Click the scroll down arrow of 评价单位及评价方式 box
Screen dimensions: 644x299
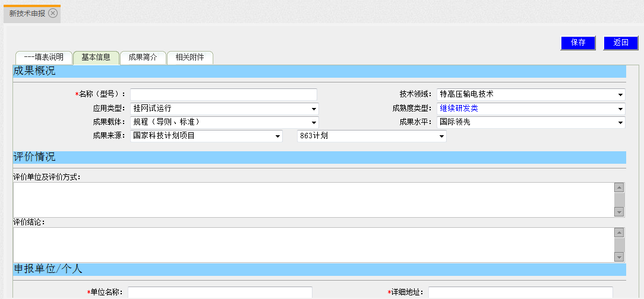tap(619, 212)
